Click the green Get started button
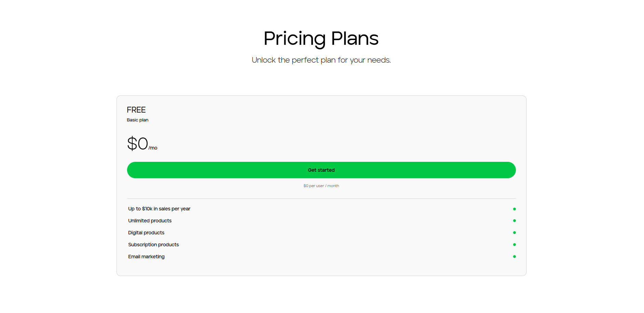 321,170
